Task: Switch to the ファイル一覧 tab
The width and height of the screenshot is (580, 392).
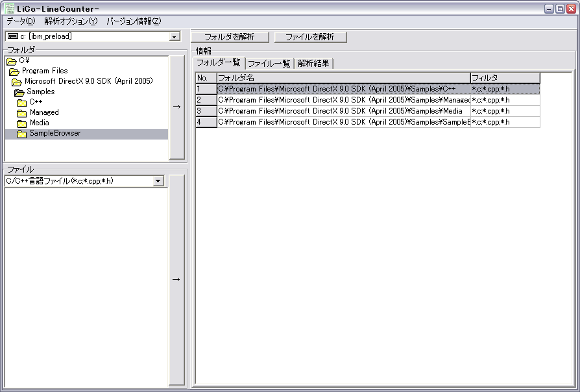Action: pyautogui.click(x=269, y=64)
